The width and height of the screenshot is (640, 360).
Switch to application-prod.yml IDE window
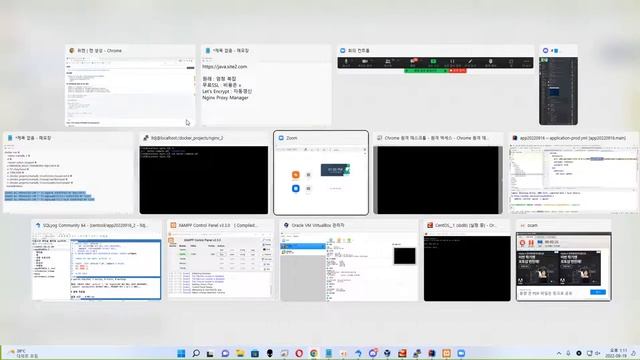(574, 173)
